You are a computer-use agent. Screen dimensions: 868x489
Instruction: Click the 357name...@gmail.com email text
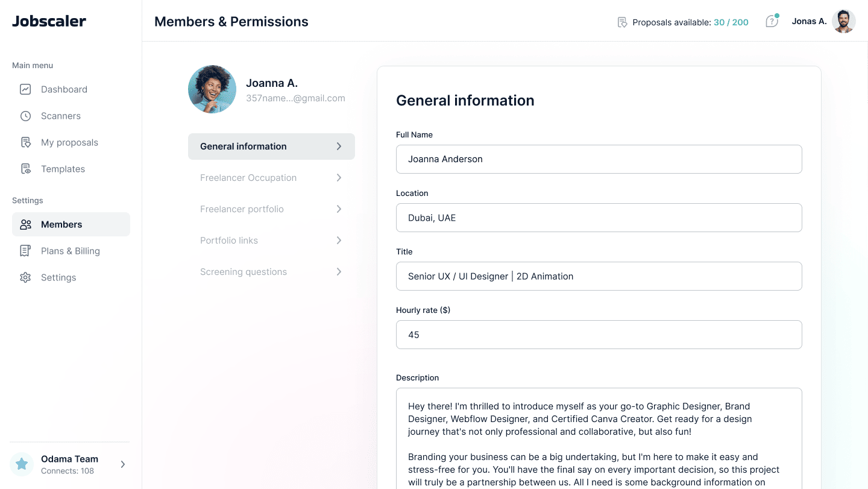pyautogui.click(x=295, y=98)
